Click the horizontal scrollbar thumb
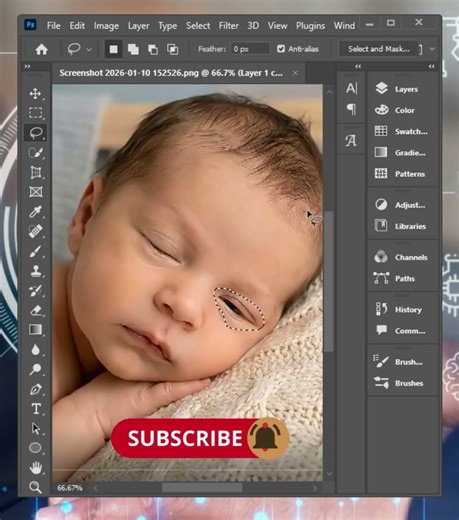Viewport: 459px width, 520px height. 202,488
